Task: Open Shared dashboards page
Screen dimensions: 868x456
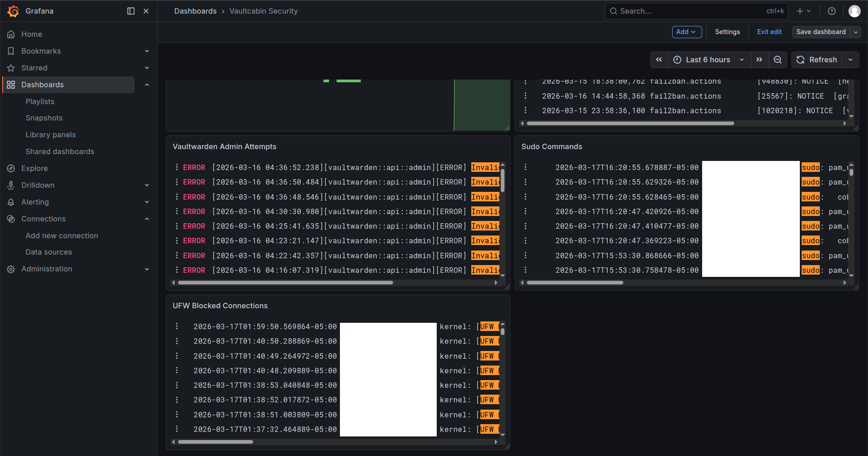Action: click(x=60, y=151)
